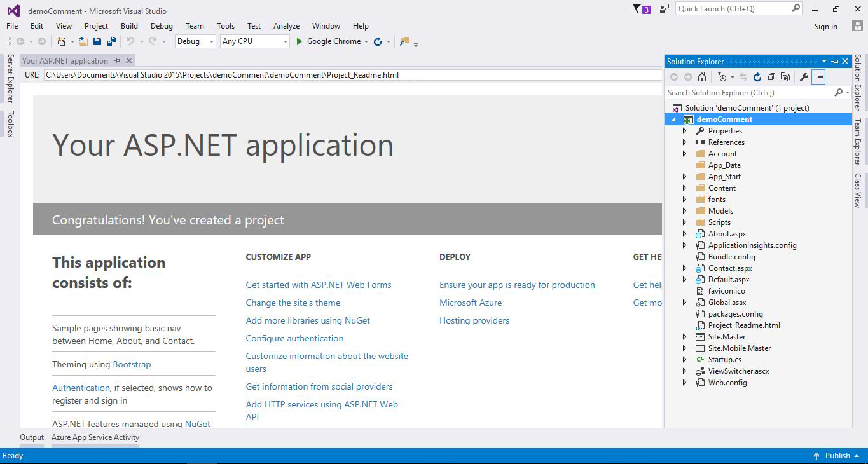Toggle pin on Your ASP.NET application tab
The height and width of the screenshot is (464, 868).
coord(117,60)
